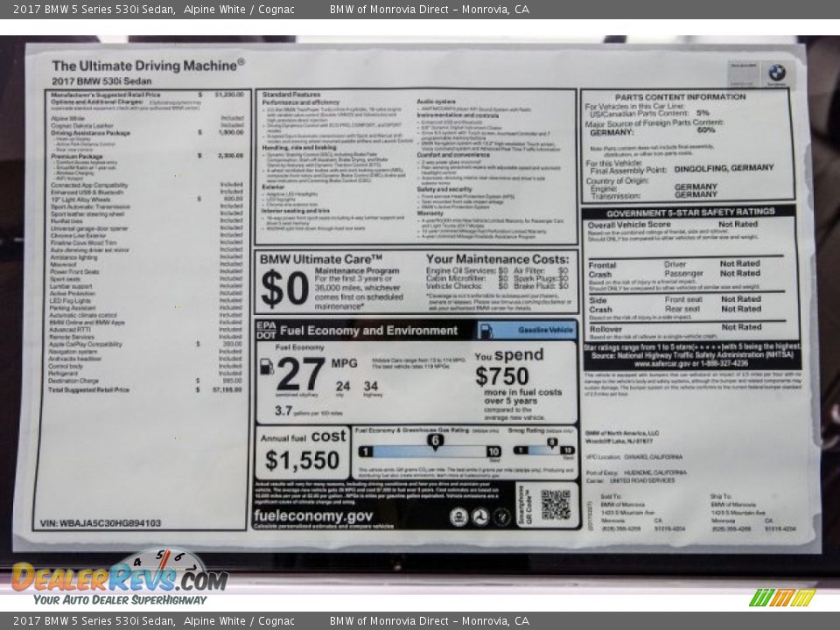Click the EPA DOT badge
840x630 pixels.
coord(266,330)
